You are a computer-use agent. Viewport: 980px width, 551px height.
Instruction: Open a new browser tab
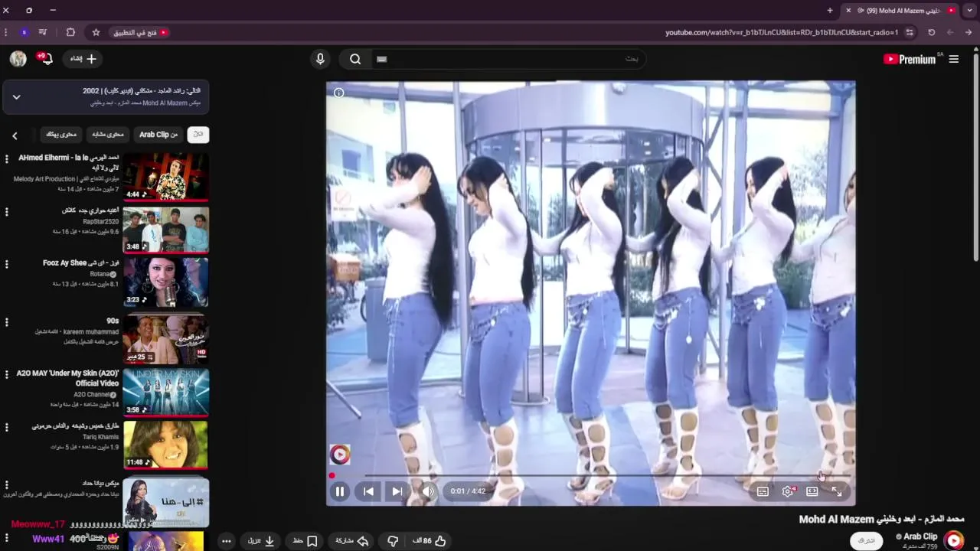(x=830, y=11)
